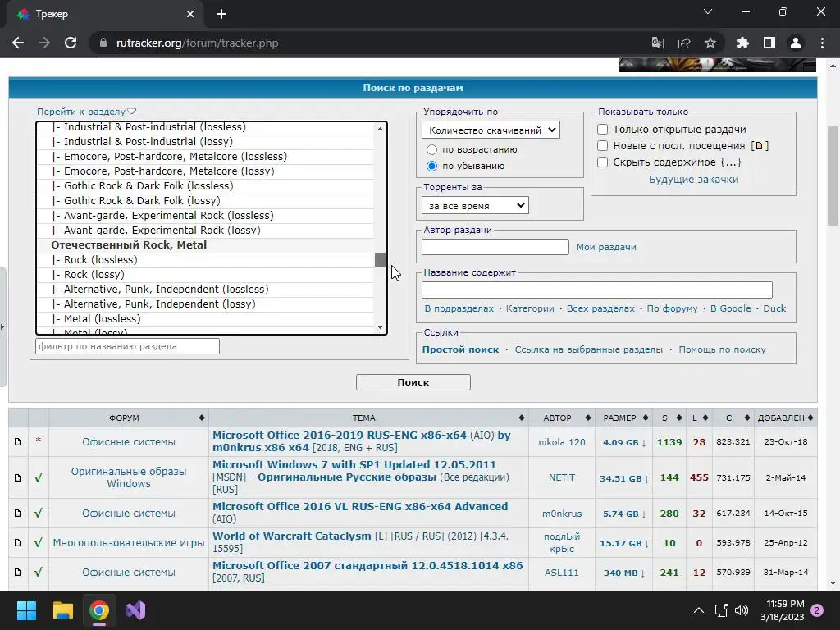Viewport: 840px width, 630px height.
Task: Open the tab search chevron
Action: click(708, 11)
